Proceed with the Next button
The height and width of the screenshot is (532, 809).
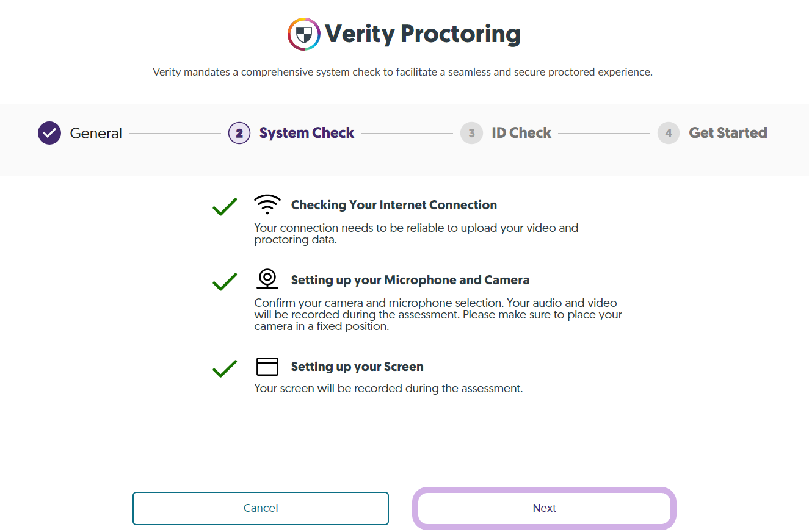pos(545,508)
